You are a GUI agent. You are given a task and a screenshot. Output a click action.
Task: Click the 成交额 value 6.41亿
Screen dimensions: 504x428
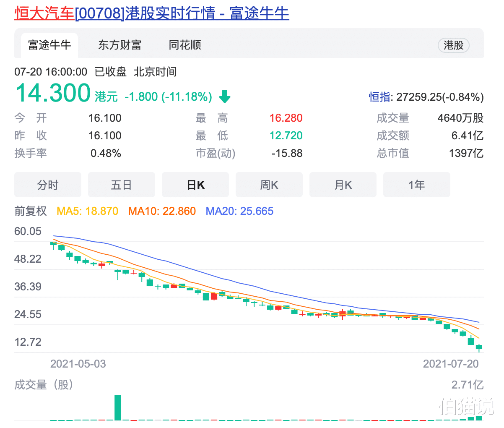pos(468,136)
